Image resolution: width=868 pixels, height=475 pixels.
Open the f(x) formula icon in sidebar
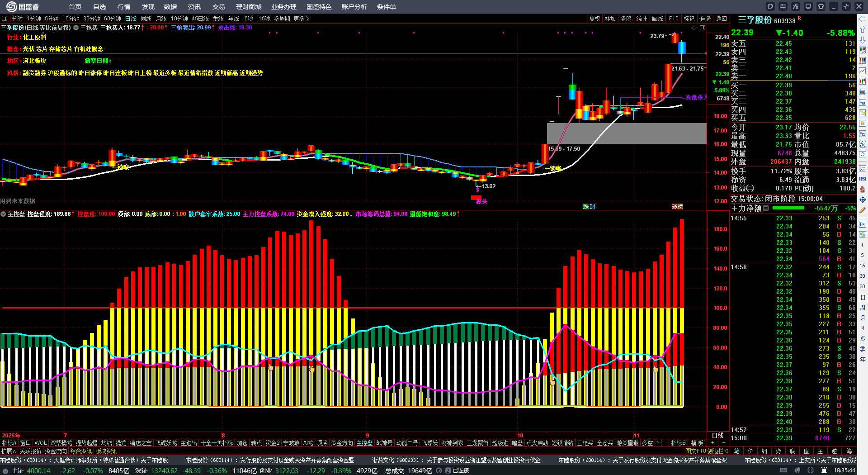(x=863, y=144)
